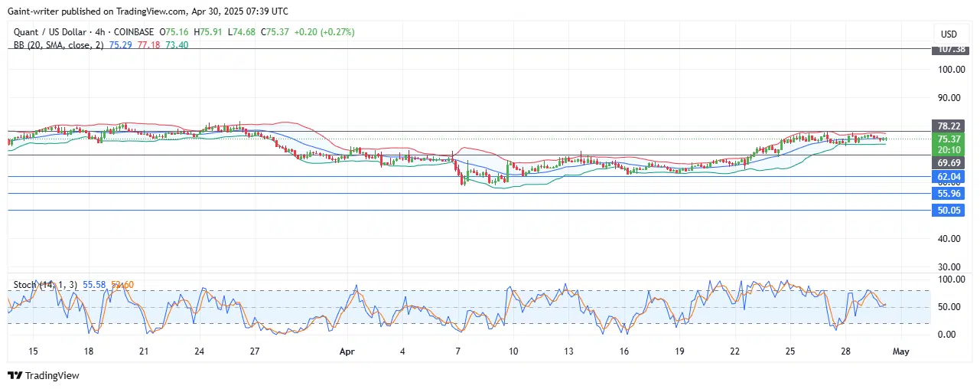Click the 18 date label on the time axis
This screenshot has width=980, height=389.
(89, 351)
